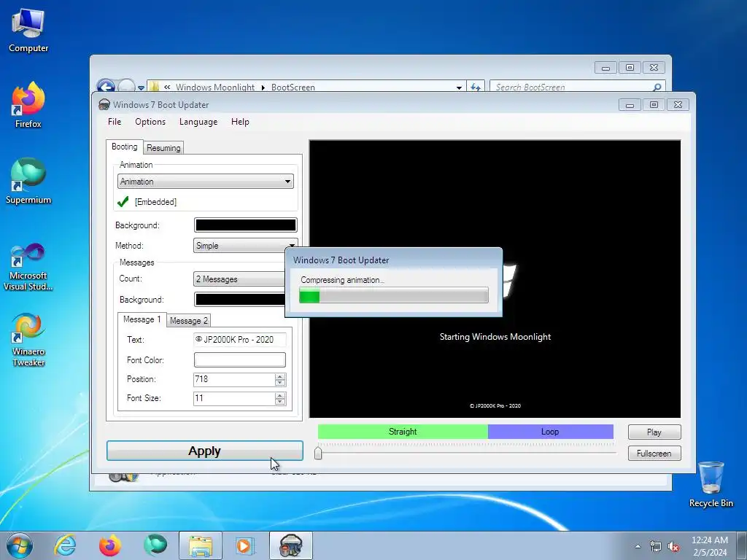Image resolution: width=747 pixels, height=560 pixels.
Task: Open Windows Media Player from taskbar
Action: (x=246, y=545)
